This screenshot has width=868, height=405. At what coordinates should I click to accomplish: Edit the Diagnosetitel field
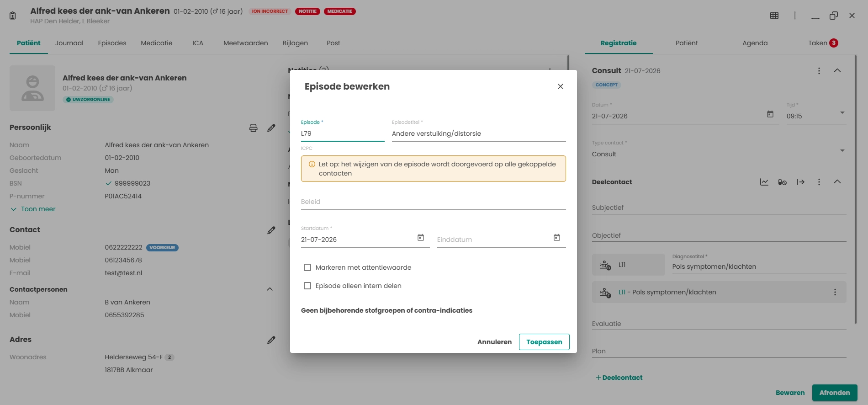pos(759,266)
